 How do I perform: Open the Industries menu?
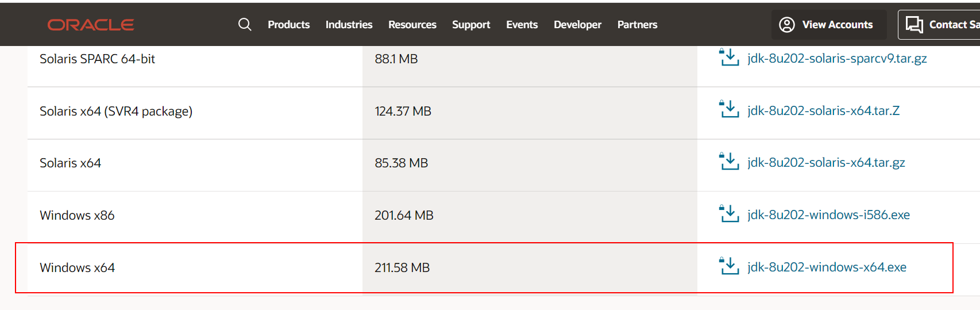pyautogui.click(x=349, y=25)
